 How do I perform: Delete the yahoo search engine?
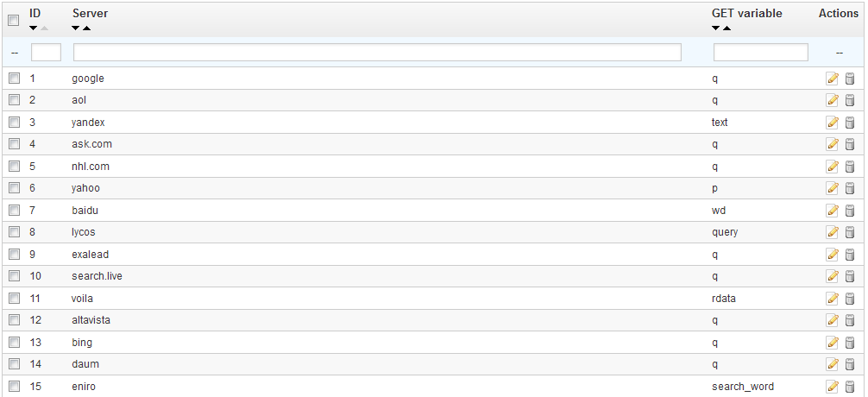click(850, 188)
